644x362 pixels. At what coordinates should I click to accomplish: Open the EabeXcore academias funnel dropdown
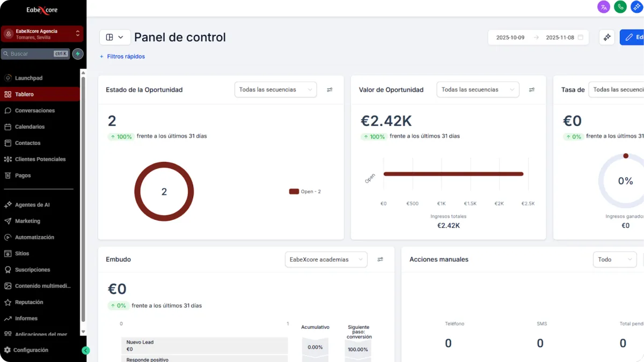(326, 260)
